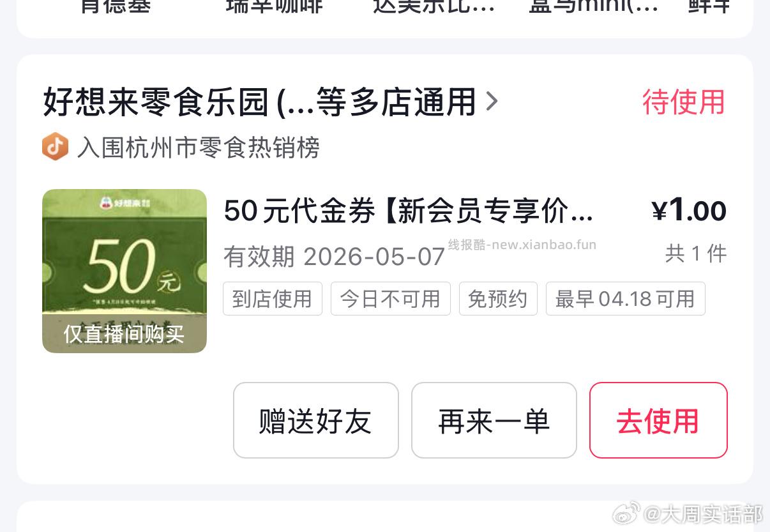The width and height of the screenshot is (770, 532).
Task: Select the 最早04.18可用 tag
Action: [x=626, y=299]
